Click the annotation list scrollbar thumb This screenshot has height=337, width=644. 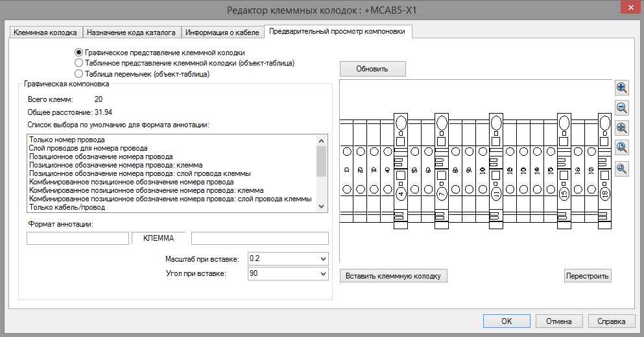(322, 162)
